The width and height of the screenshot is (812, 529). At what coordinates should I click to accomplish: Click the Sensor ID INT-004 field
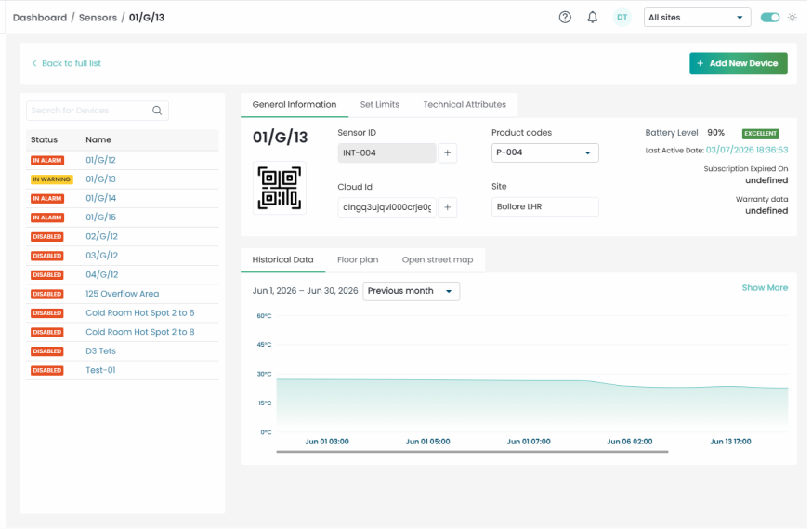point(386,152)
